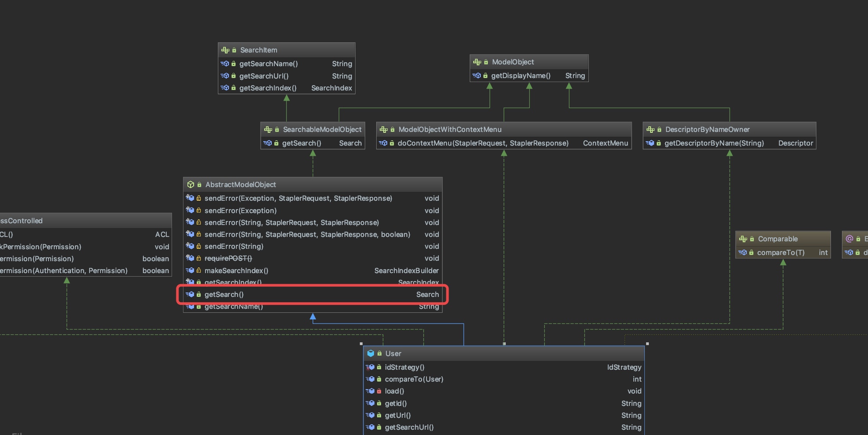Click method icon beside makeSearchIndex()
This screenshot has width=868, height=435.
click(190, 270)
